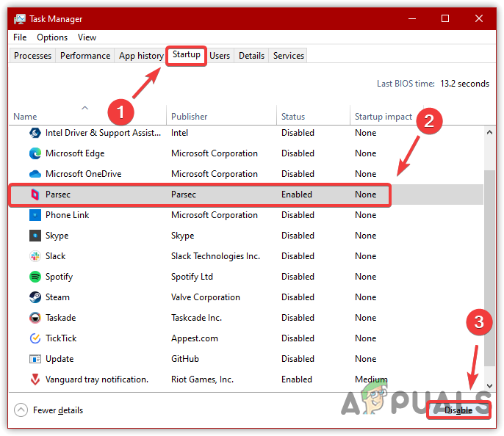Sort by the Name column header
Image resolution: width=504 pixels, height=436 pixels.
click(x=25, y=117)
